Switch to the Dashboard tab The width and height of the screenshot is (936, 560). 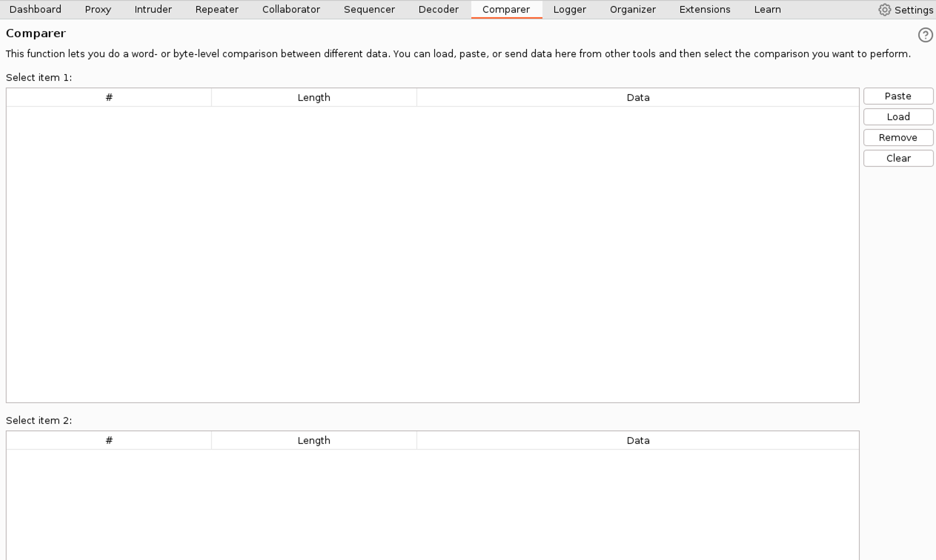(35, 9)
